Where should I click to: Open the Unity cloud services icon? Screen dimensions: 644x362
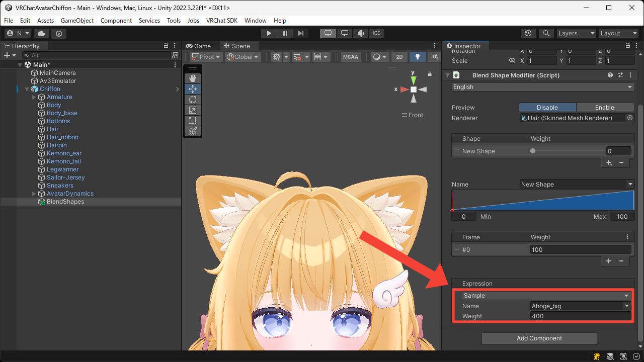point(41,33)
